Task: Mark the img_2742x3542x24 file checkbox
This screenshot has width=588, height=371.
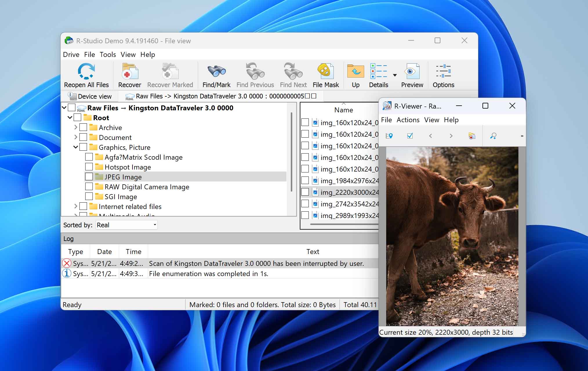Action: pyautogui.click(x=305, y=204)
